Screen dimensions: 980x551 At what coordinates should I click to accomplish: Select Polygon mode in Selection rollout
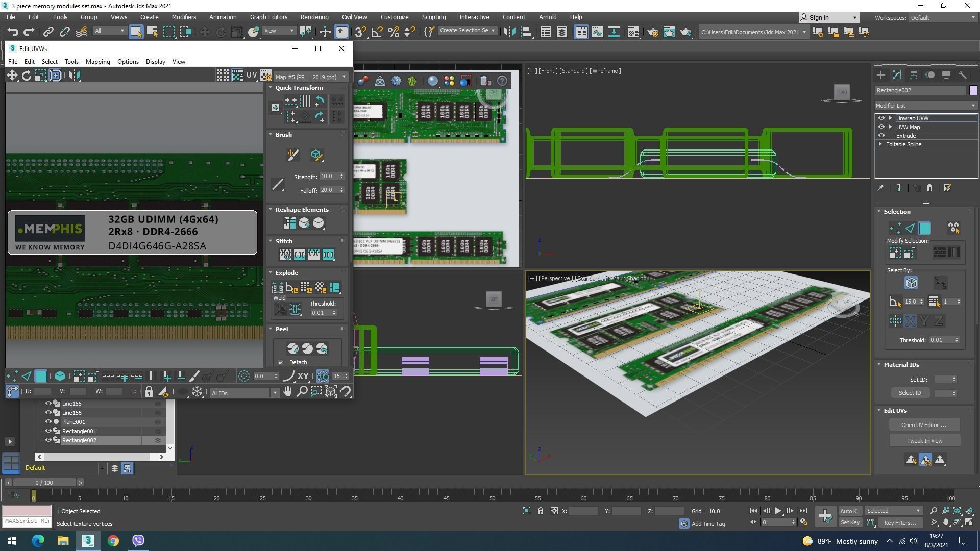[924, 228]
